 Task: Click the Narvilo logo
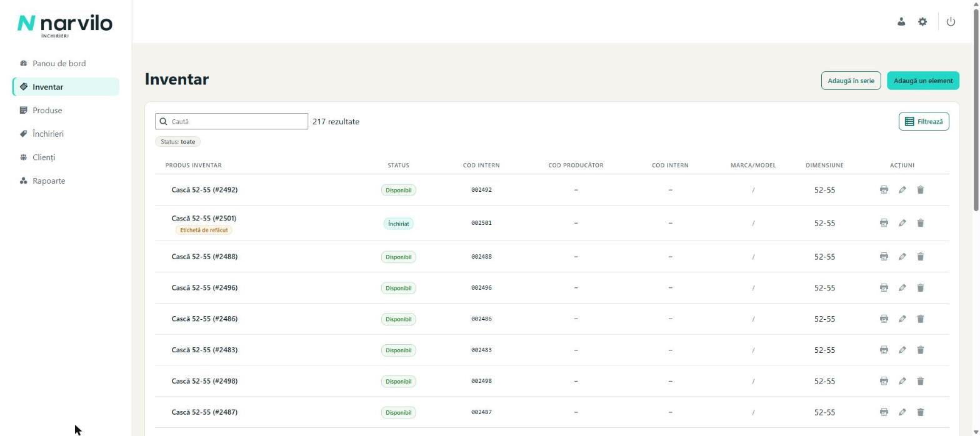[x=65, y=25]
